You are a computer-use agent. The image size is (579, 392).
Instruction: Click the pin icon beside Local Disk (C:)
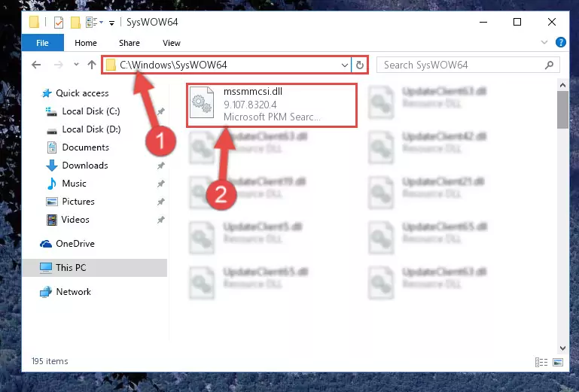click(x=160, y=111)
